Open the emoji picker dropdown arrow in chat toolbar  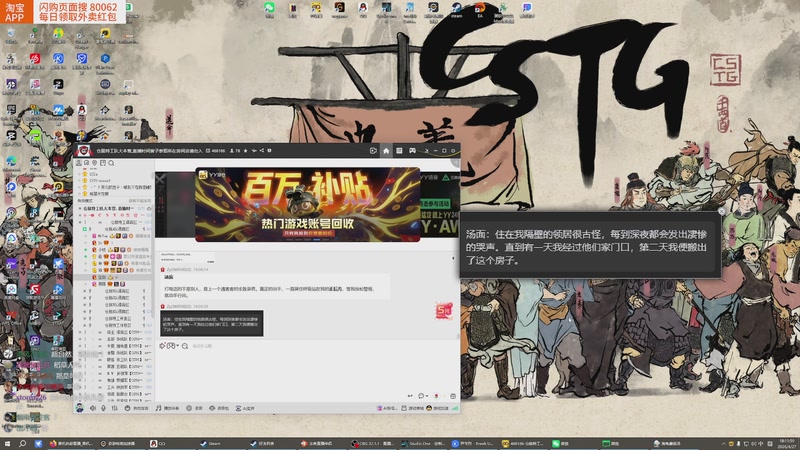pyautogui.click(x=178, y=346)
